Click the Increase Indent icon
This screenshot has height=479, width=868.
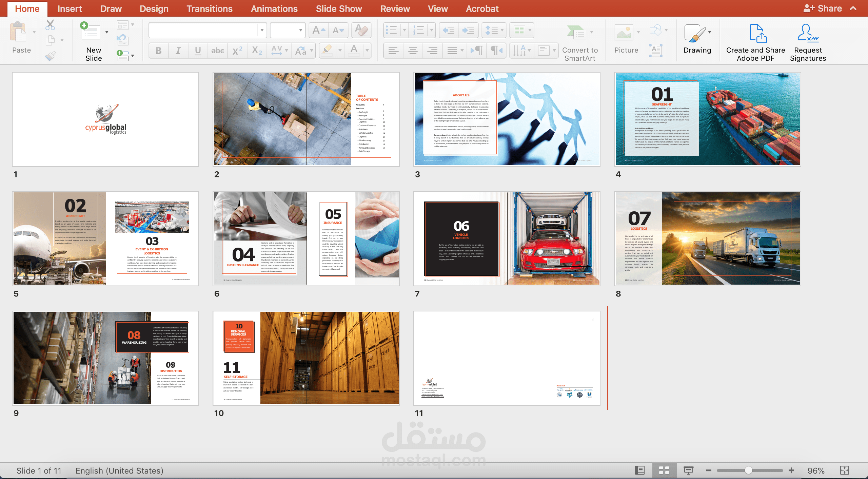tap(469, 31)
